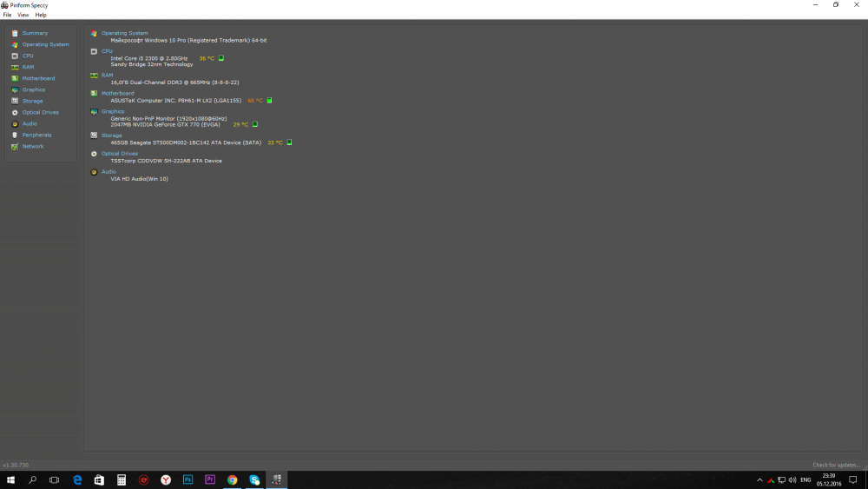
Task: Click the Graphics heading link in the summary
Action: pos(113,111)
